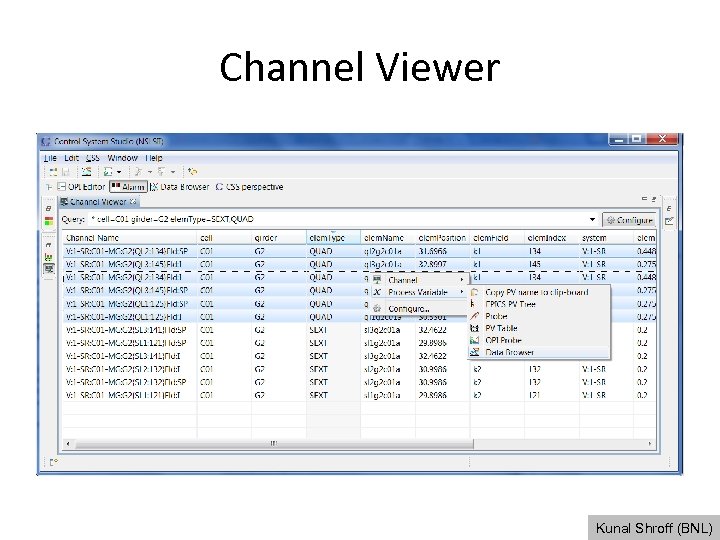Click the red-green alarm icon in left sidebar
The image size is (720, 540).
tap(49, 221)
